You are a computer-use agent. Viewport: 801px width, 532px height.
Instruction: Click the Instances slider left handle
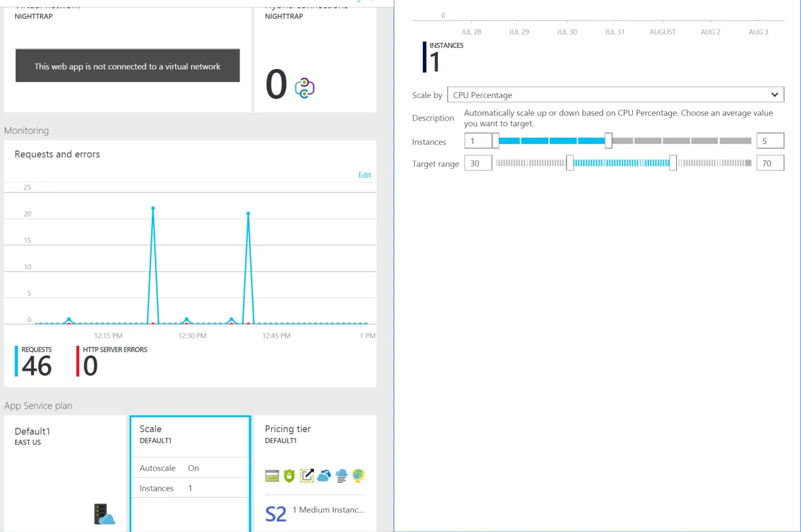pyautogui.click(x=496, y=141)
